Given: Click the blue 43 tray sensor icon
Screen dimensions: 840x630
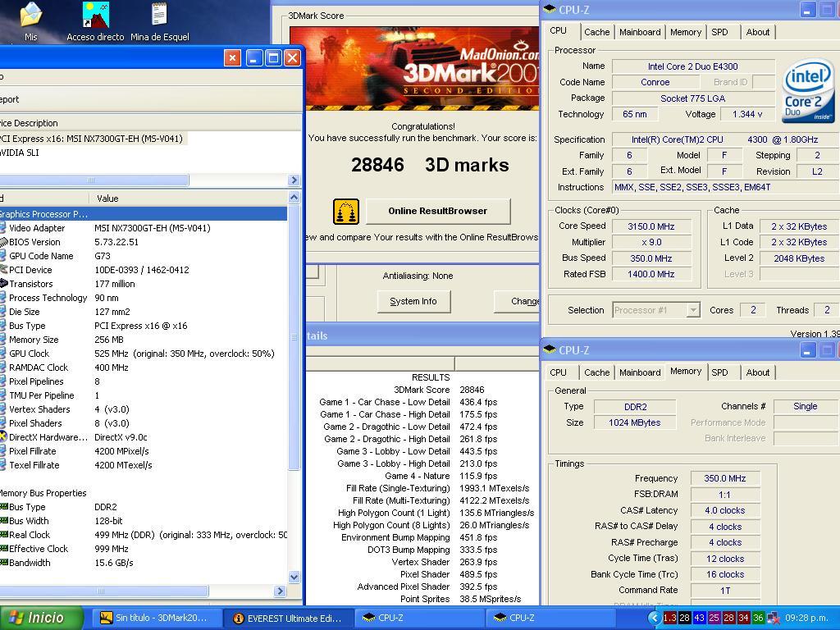Looking at the screenshot, I should [x=699, y=618].
